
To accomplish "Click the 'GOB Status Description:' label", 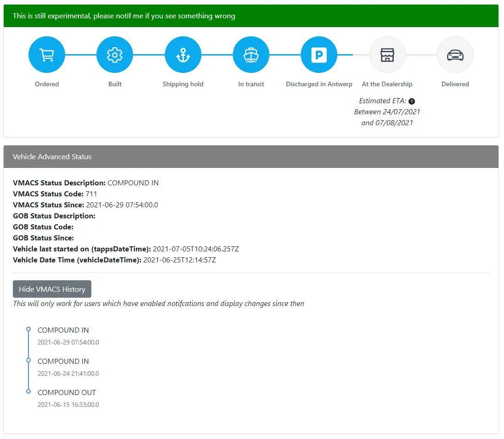I will point(54,216).
